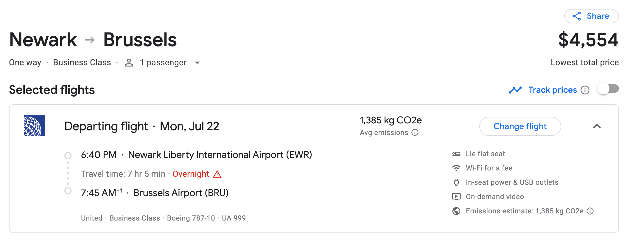Click the in-seat power plug icon
This screenshot has height=242, width=644.
pyautogui.click(x=456, y=182)
